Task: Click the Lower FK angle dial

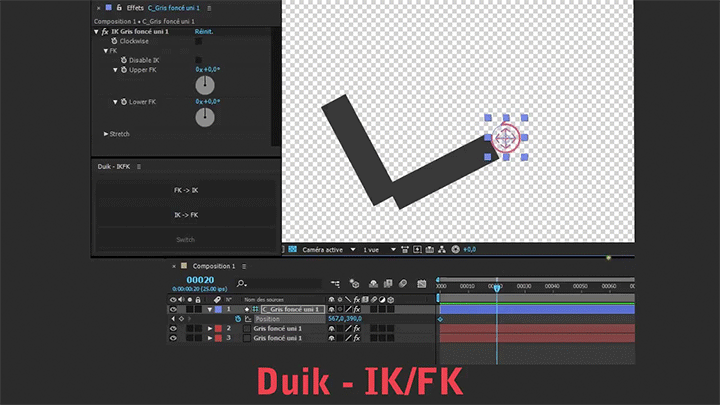Action: point(205,118)
